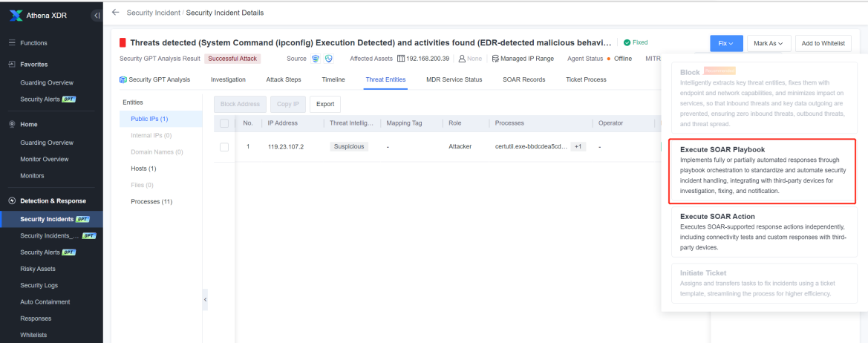Open the Timeline tab
This screenshot has width=868, height=343.
pyautogui.click(x=333, y=79)
